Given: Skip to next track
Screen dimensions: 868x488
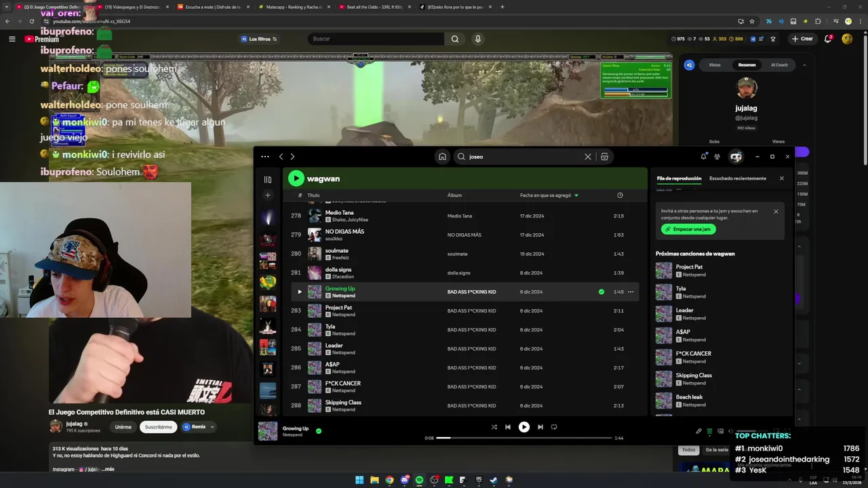Looking at the screenshot, I should click(x=540, y=427).
